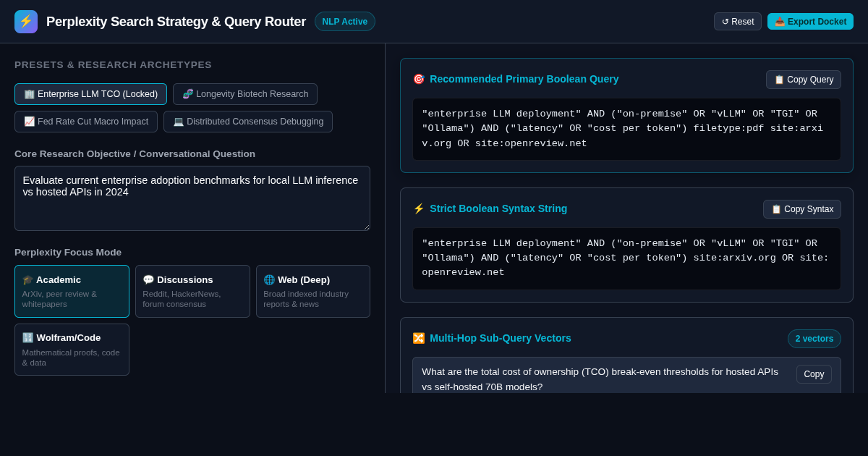Click the Presets & Research Archetypes heading
Viewport: 868px width, 456px height.
coord(113,65)
